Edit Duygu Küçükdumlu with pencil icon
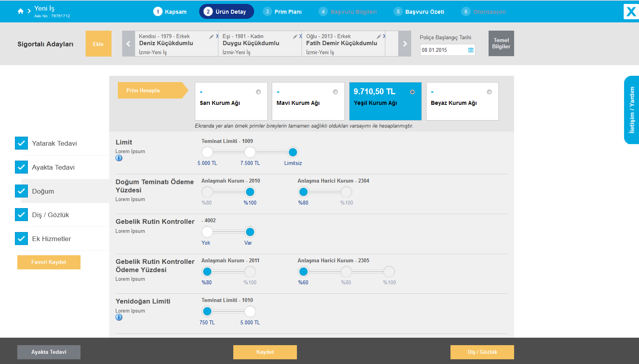639x364 pixels. coord(295,37)
